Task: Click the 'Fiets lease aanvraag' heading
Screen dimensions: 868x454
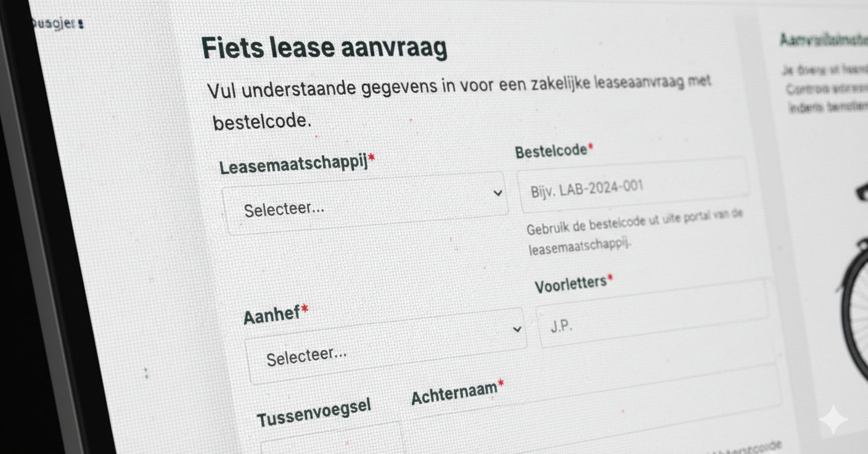Action: (324, 47)
